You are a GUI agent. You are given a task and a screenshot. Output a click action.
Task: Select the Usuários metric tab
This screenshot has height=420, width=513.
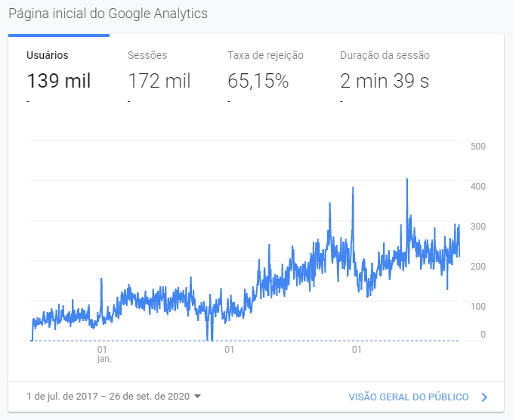(47, 55)
